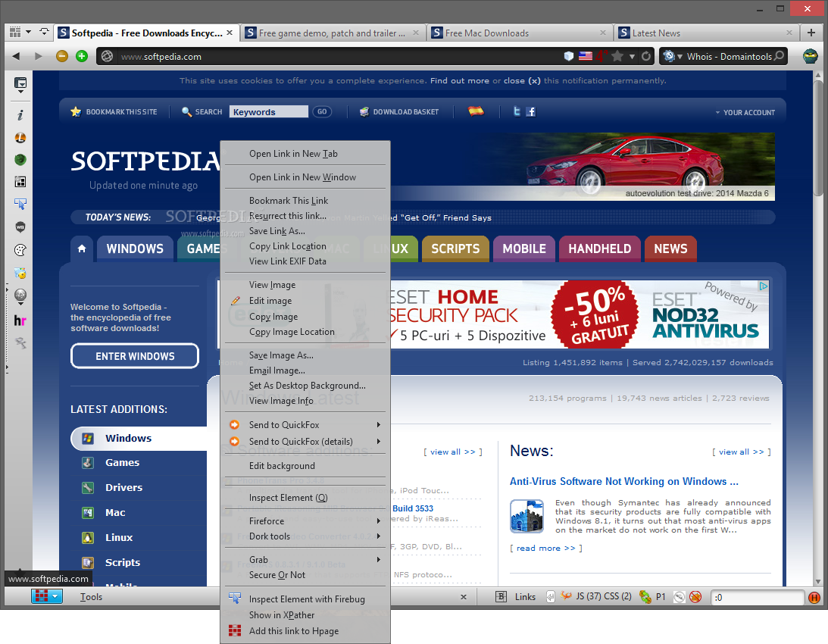The image size is (828, 644).
Task: Click the Keywords search field
Action: pos(268,111)
